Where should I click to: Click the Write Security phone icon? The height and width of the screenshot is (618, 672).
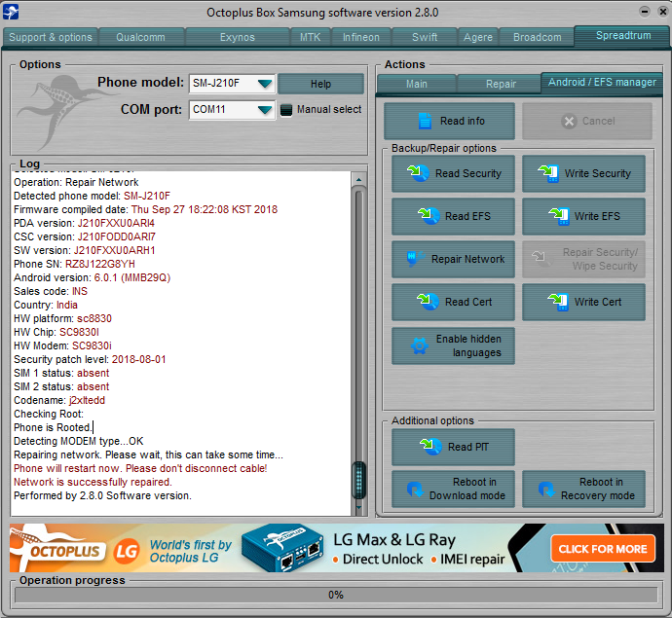(548, 173)
